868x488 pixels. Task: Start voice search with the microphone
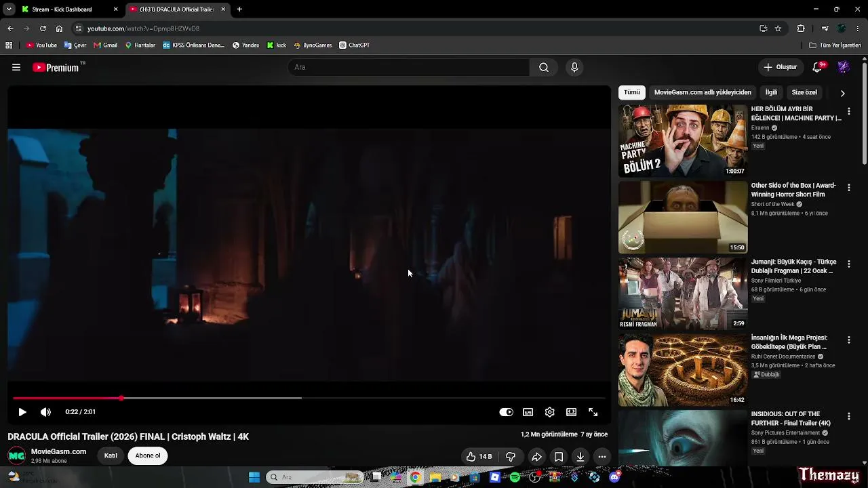574,67
